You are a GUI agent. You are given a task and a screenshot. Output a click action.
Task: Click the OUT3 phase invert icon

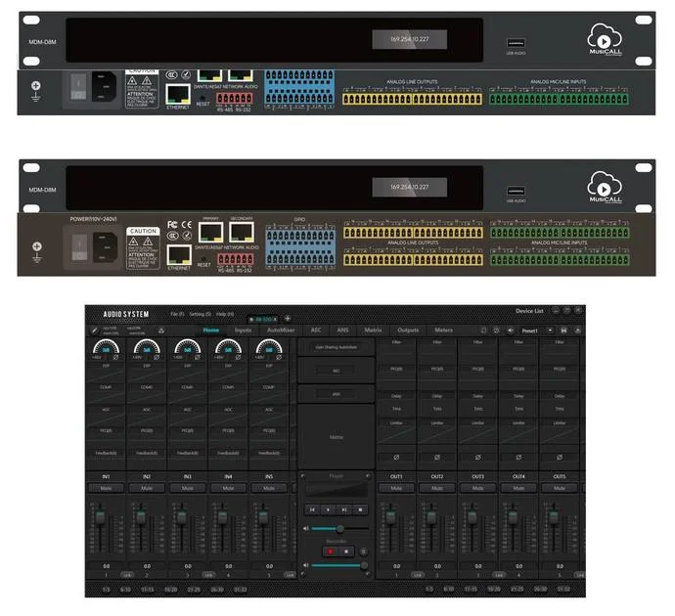tap(477, 458)
